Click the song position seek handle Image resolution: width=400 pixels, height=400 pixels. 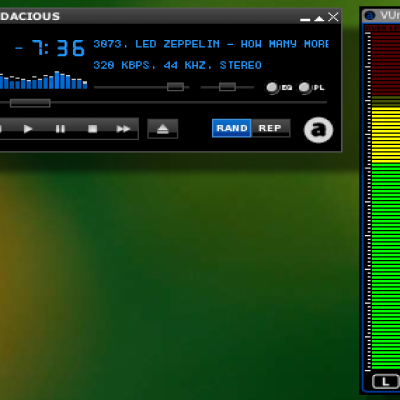(x=30, y=103)
